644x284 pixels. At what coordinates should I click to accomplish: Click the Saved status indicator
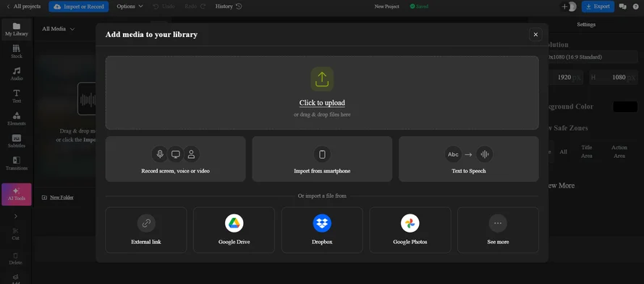[x=419, y=7]
